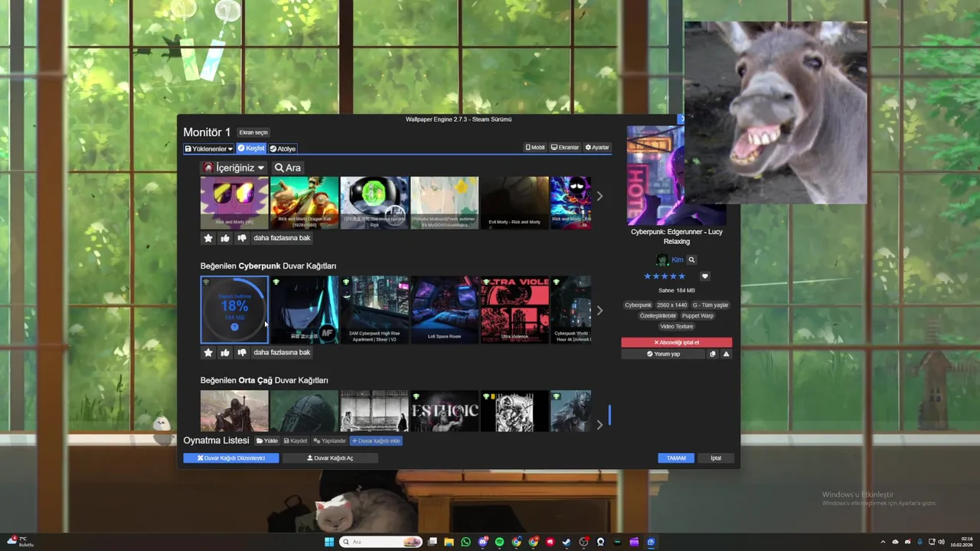The height and width of the screenshot is (551, 980).
Task: Switch to the Atölye workshop tab
Action: [283, 148]
